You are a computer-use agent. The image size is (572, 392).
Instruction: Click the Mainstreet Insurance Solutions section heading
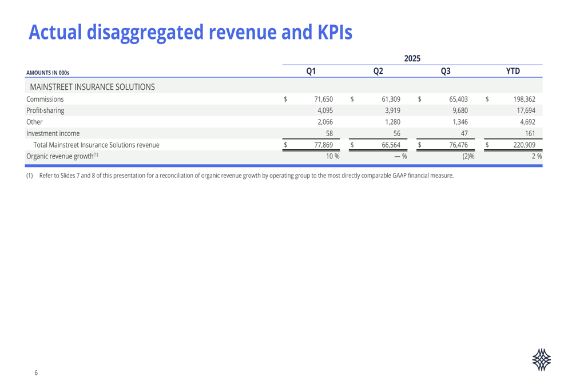click(92, 87)
